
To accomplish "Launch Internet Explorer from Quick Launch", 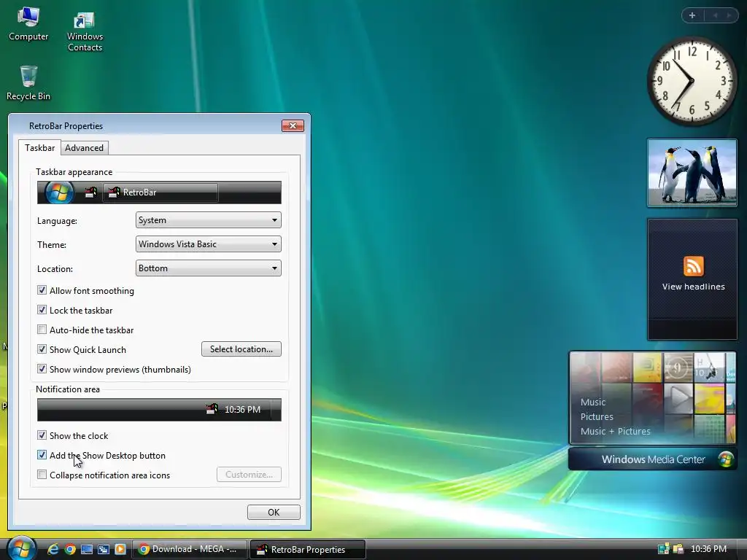I will tap(53, 549).
